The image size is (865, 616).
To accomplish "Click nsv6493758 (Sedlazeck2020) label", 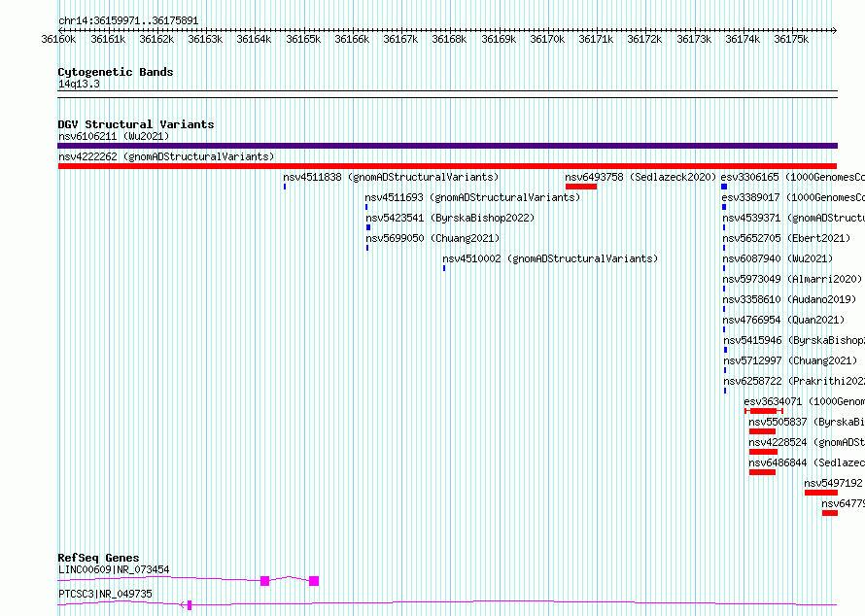I will [x=640, y=177].
